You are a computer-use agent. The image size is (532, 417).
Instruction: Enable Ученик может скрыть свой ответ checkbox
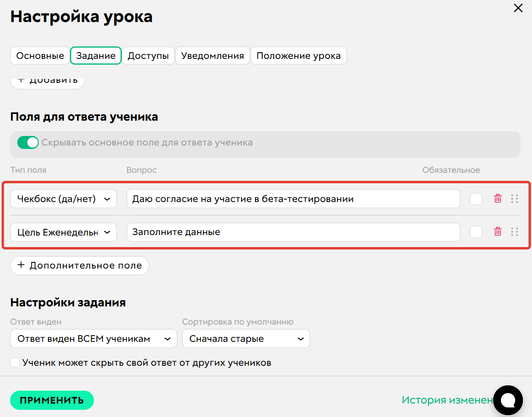[x=15, y=362]
